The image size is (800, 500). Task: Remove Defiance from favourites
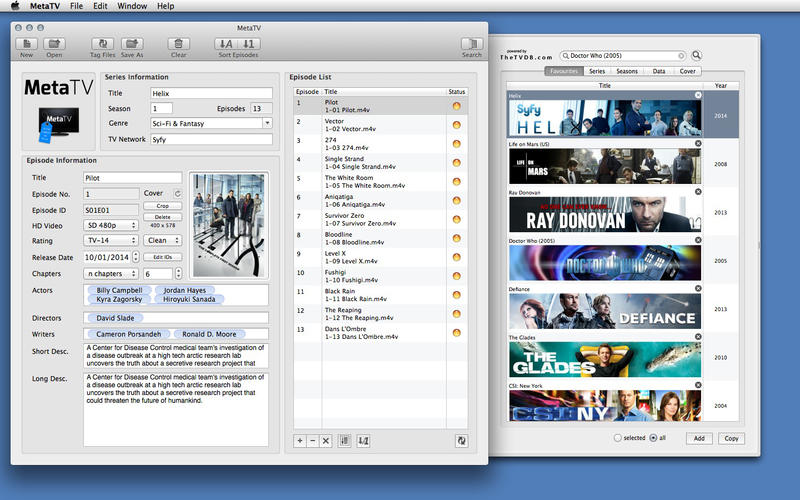coord(698,288)
